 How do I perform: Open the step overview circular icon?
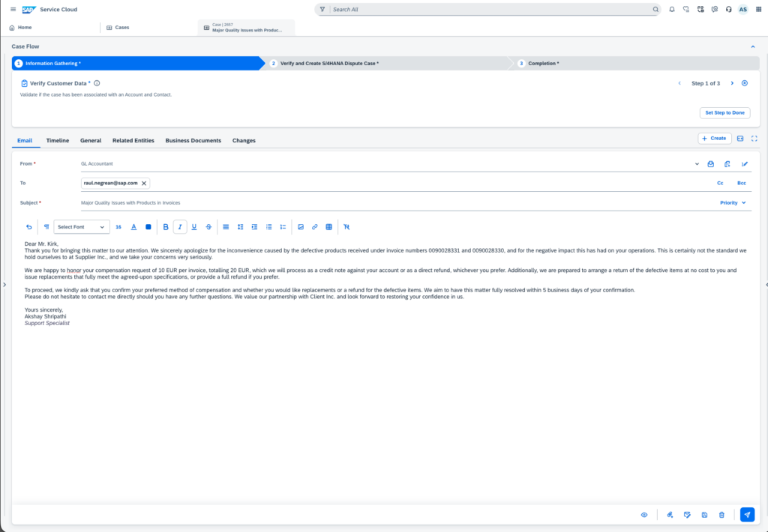coord(745,83)
